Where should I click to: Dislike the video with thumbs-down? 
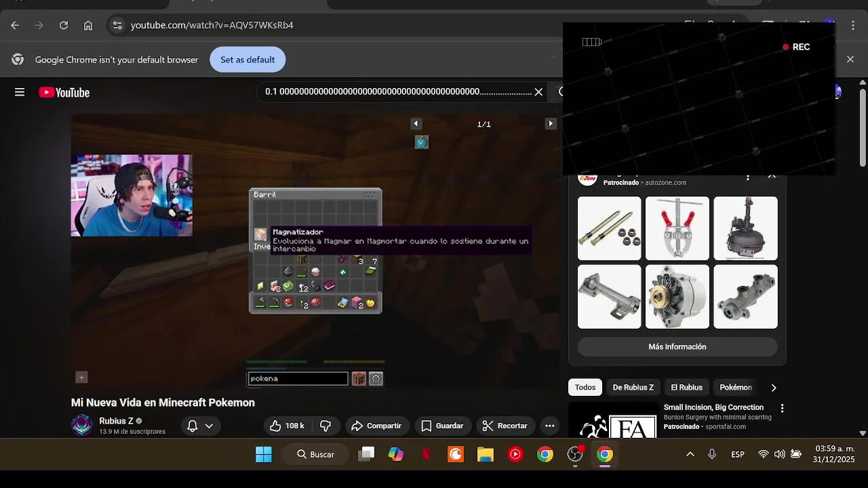click(325, 426)
